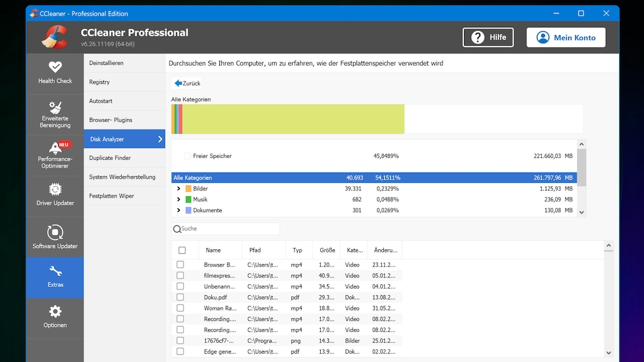The width and height of the screenshot is (644, 362).
Task: Click the Hilfe button
Action: (488, 38)
